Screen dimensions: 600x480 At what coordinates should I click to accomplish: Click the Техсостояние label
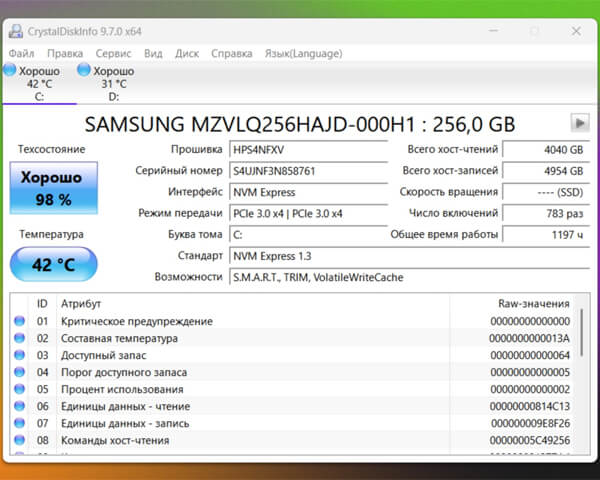point(51,149)
